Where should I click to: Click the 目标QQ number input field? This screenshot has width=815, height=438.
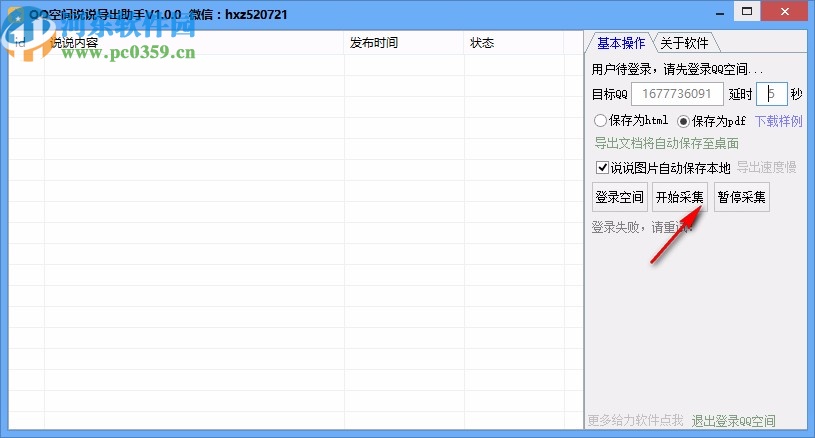[x=677, y=94]
